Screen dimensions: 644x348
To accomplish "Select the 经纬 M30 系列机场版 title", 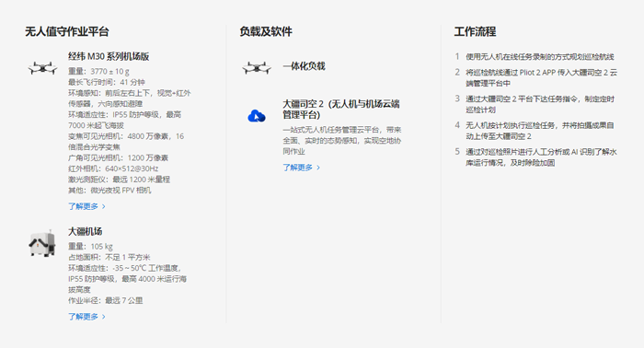I will tap(109, 56).
